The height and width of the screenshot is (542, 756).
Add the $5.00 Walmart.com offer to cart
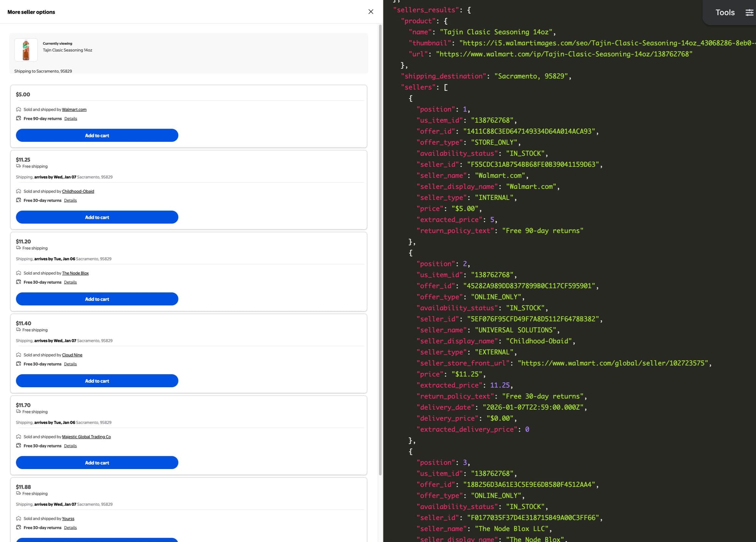[97, 135]
